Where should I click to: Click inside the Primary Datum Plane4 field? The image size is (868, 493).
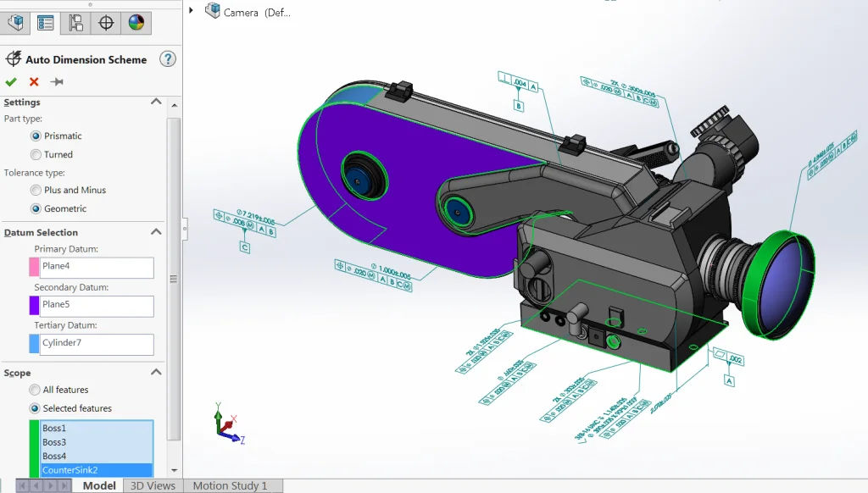(x=96, y=268)
